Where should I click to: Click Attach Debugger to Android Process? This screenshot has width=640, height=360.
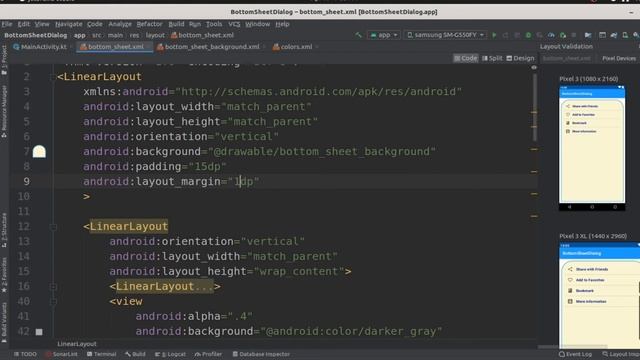[x=562, y=35]
